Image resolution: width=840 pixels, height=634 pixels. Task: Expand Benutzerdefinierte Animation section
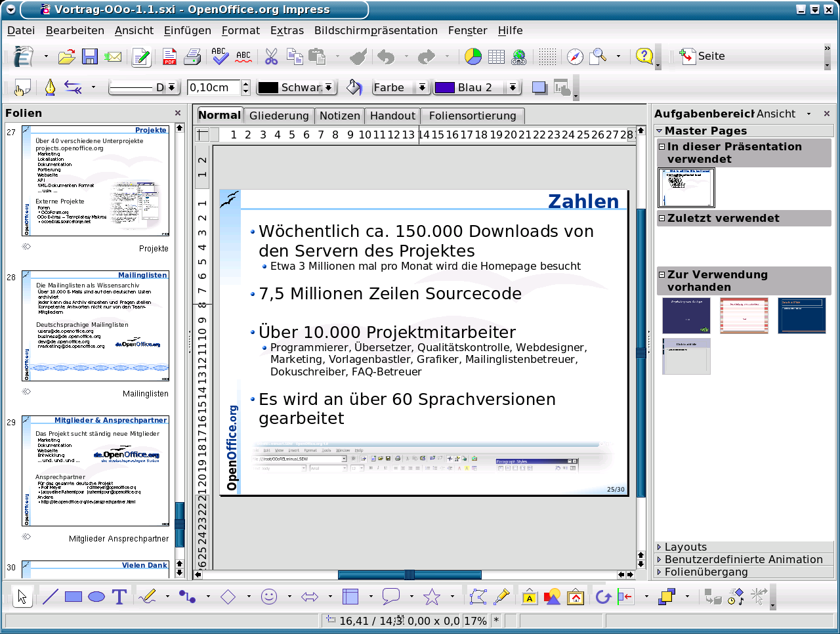point(744,559)
